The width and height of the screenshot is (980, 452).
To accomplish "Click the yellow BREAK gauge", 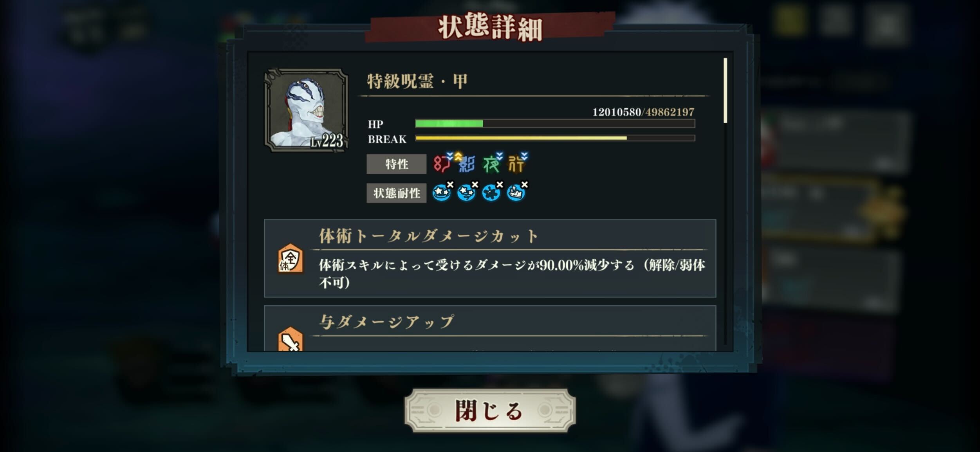I will click(x=555, y=138).
